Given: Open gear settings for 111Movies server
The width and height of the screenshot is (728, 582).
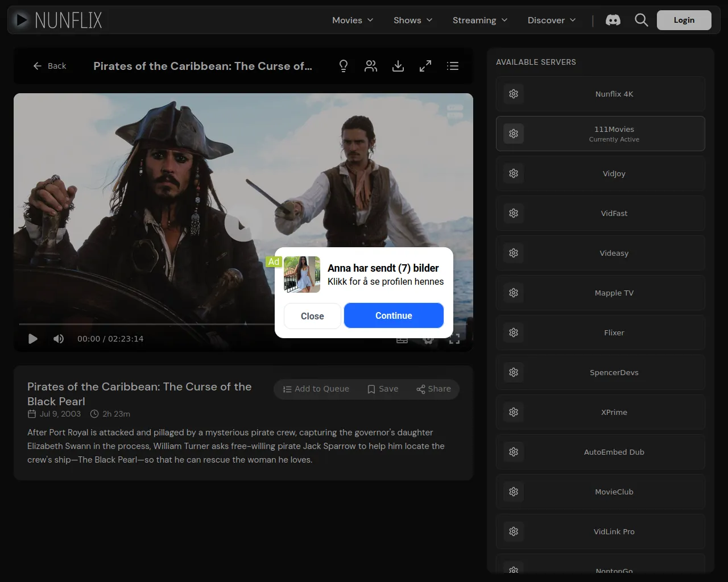Looking at the screenshot, I should pos(514,134).
